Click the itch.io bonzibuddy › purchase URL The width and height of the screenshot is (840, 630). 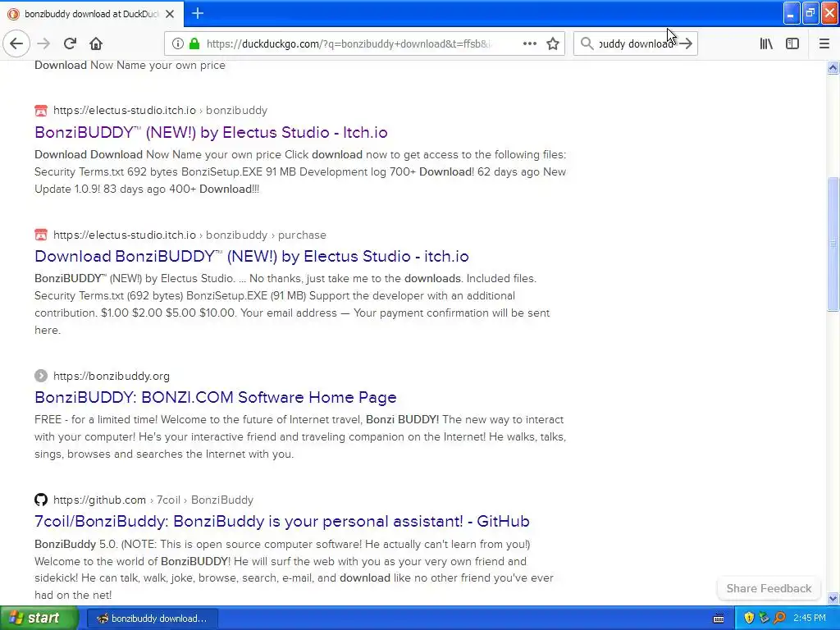coord(189,235)
